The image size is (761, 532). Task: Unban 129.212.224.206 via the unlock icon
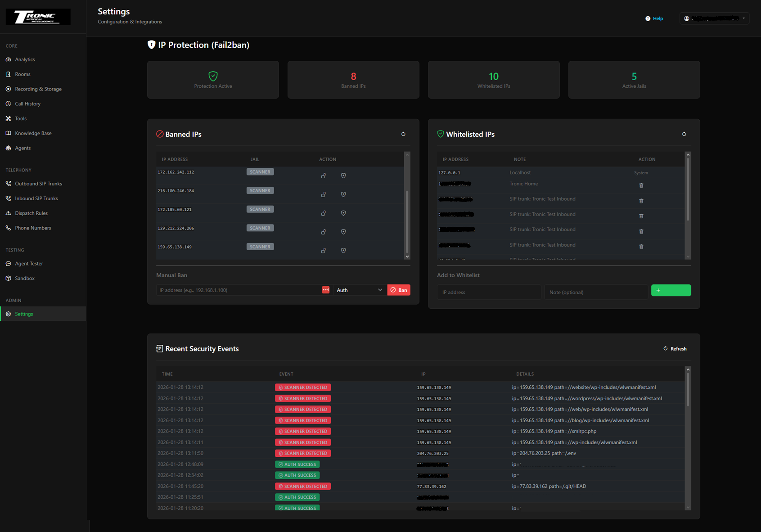point(323,232)
